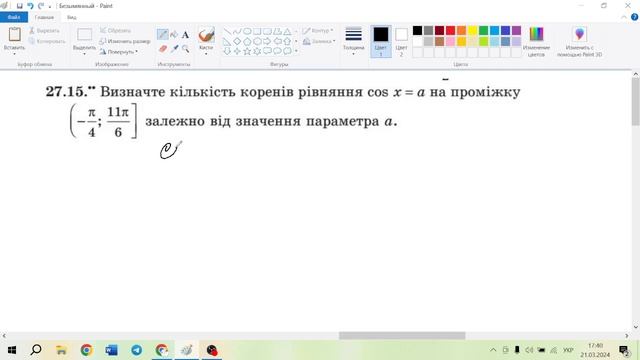The image size is (640, 360).
Task: Select the Magnifier tool
Action: (x=186, y=49)
